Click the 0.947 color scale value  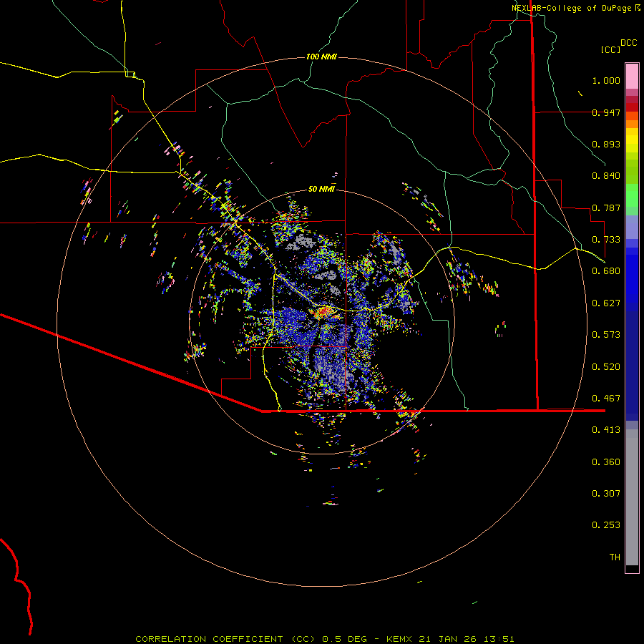coord(606,112)
